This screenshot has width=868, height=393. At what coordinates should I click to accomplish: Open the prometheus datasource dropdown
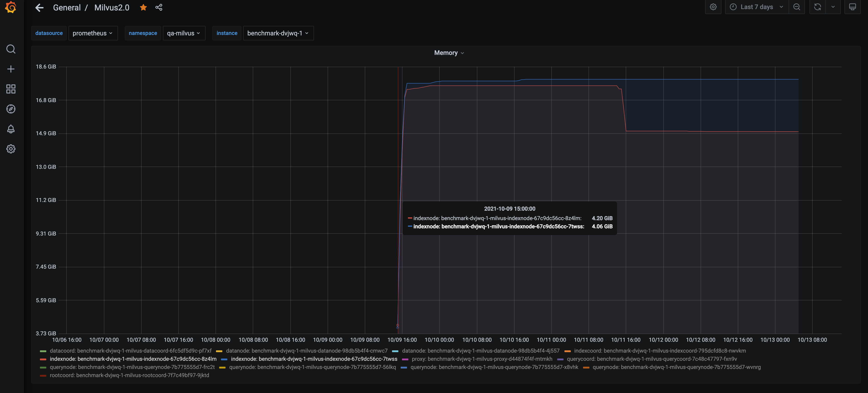[x=93, y=33]
